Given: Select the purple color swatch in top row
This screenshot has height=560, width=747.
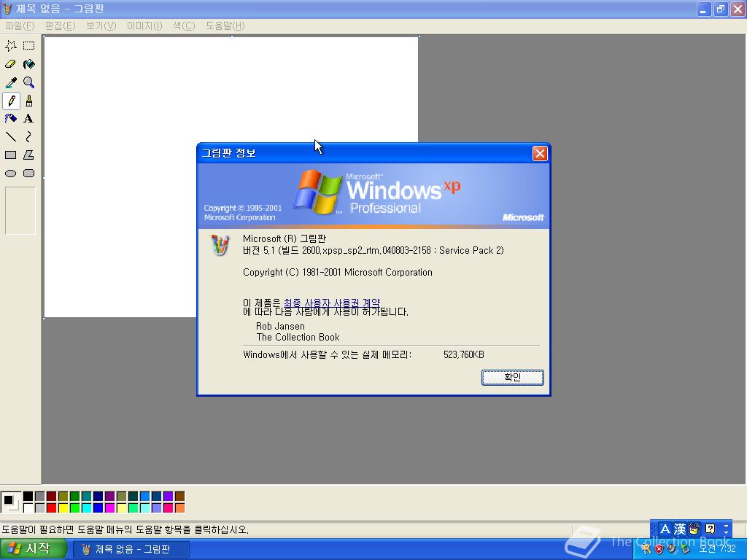Looking at the screenshot, I should (109, 497).
